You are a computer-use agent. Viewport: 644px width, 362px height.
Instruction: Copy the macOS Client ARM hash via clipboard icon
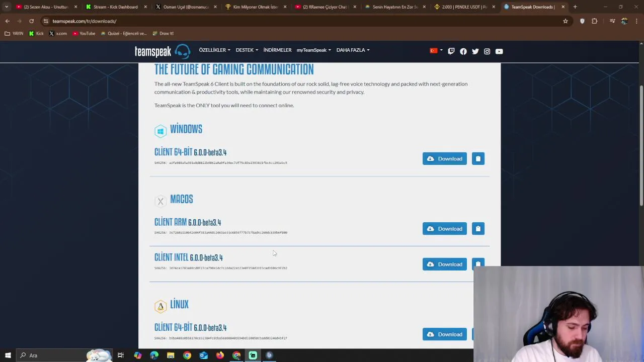(x=478, y=229)
